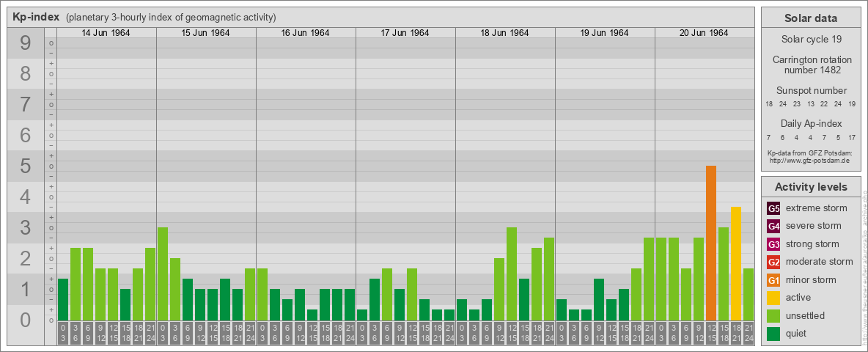Click the 0-3 hour label under 14 Jun
This screenshot has width=868, height=352.
point(63,333)
